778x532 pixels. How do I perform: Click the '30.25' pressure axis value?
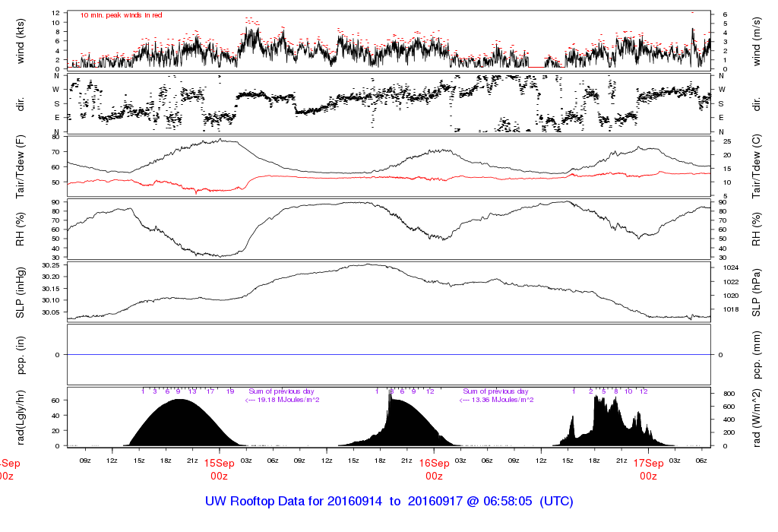coord(51,265)
